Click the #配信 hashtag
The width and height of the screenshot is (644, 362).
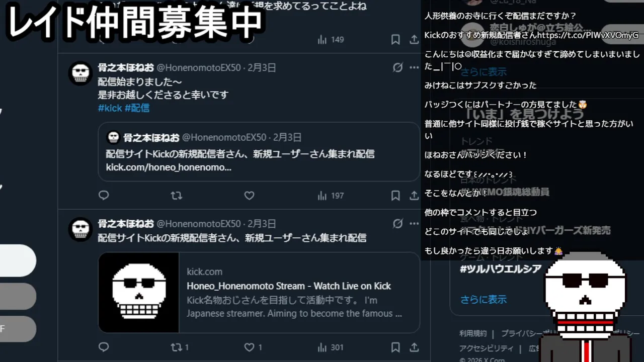137,108
